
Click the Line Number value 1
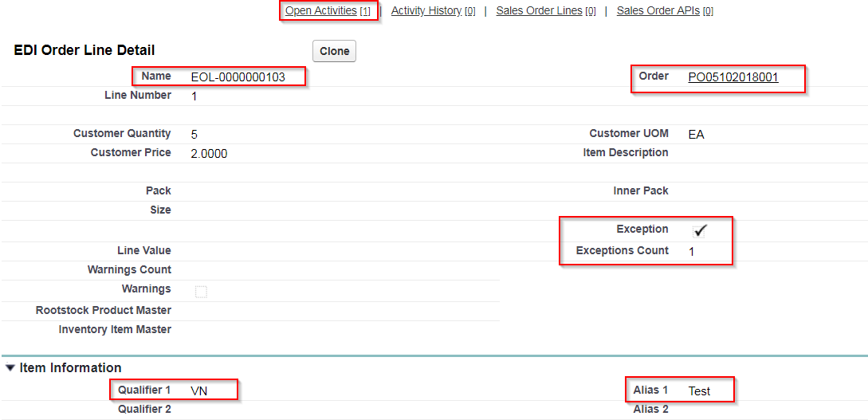click(x=194, y=96)
